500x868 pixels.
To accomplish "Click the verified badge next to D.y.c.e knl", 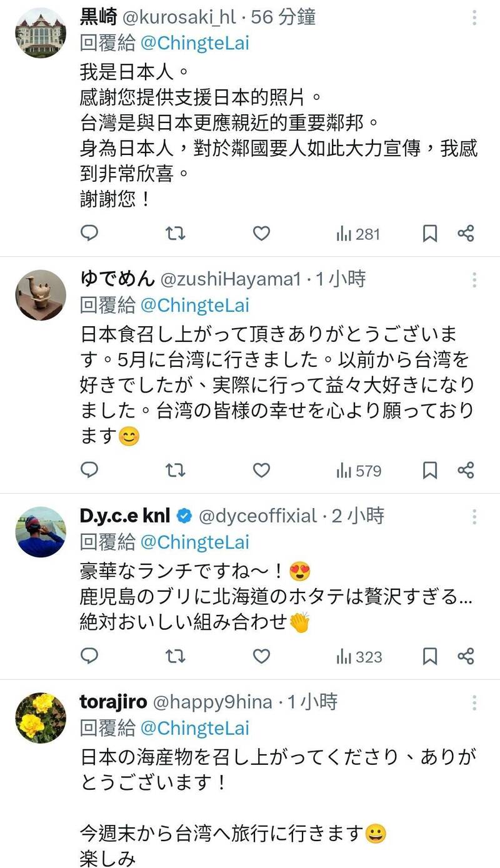I will pyautogui.click(x=185, y=516).
